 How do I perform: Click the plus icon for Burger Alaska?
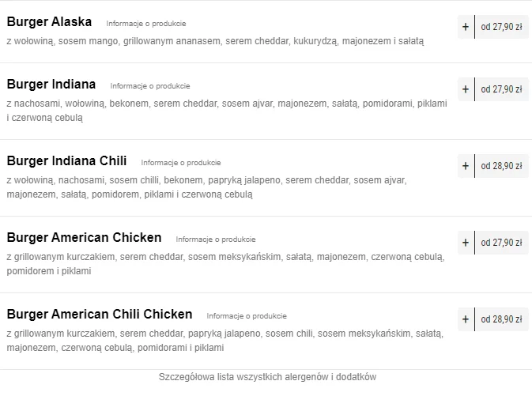(x=466, y=27)
